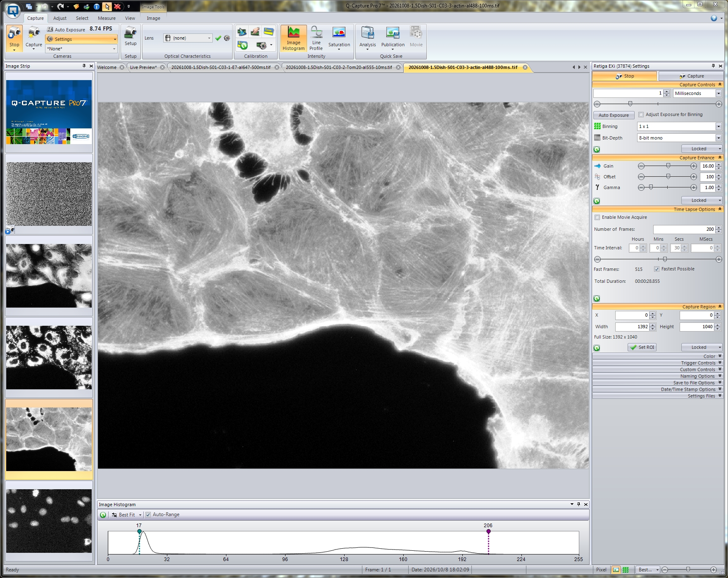Toggle the Auto-Range checkbox

tap(148, 515)
